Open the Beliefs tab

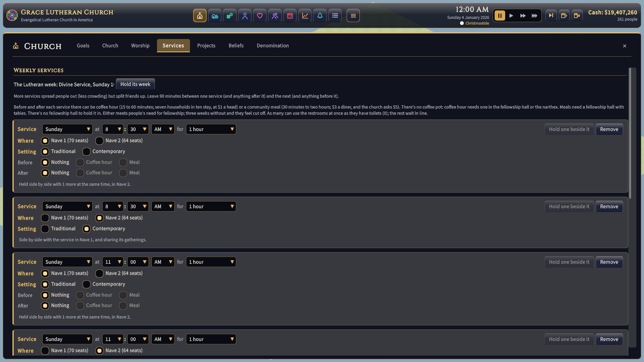tap(236, 46)
